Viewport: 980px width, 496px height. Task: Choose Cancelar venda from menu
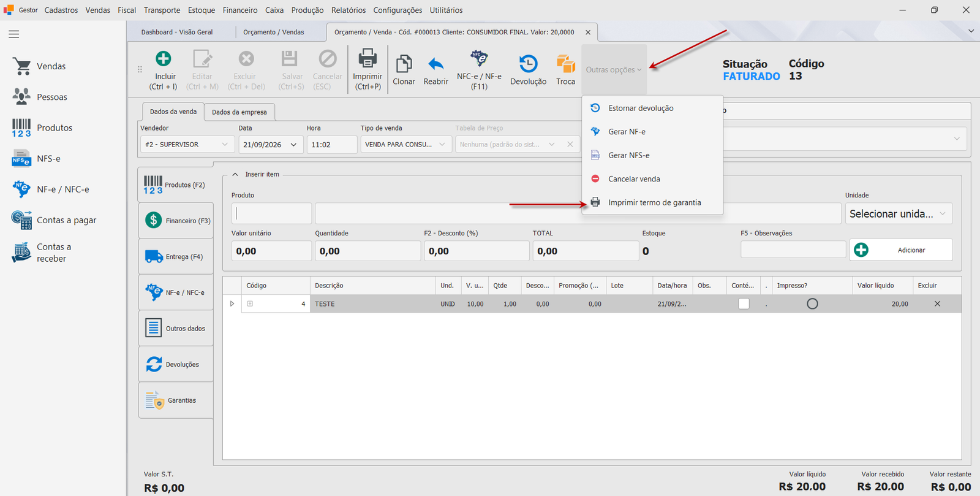(652, 179)
